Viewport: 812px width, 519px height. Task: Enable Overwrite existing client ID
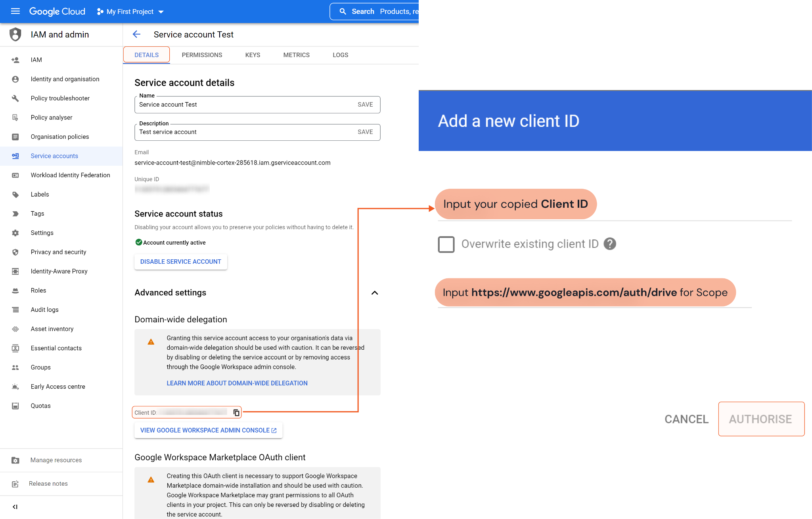446,245
